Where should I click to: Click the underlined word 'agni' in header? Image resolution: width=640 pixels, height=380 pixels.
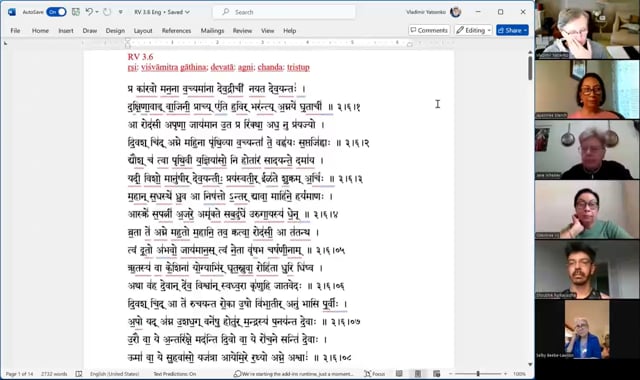point(245,67)
